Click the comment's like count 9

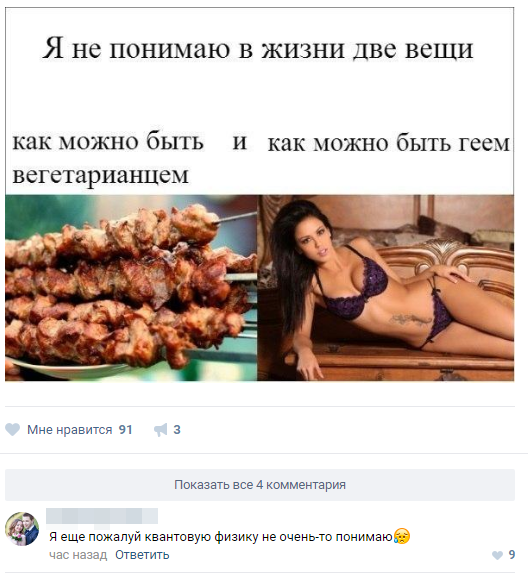point(511,555)
